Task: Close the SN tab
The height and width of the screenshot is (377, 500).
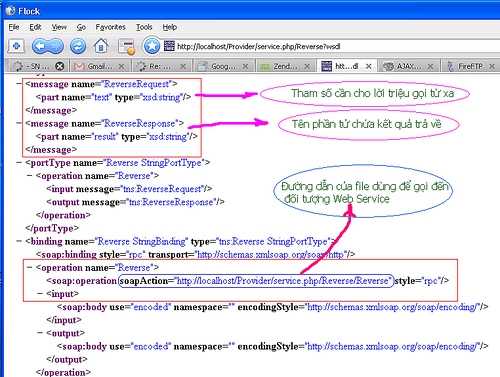Action: click(x=59, y=66)
